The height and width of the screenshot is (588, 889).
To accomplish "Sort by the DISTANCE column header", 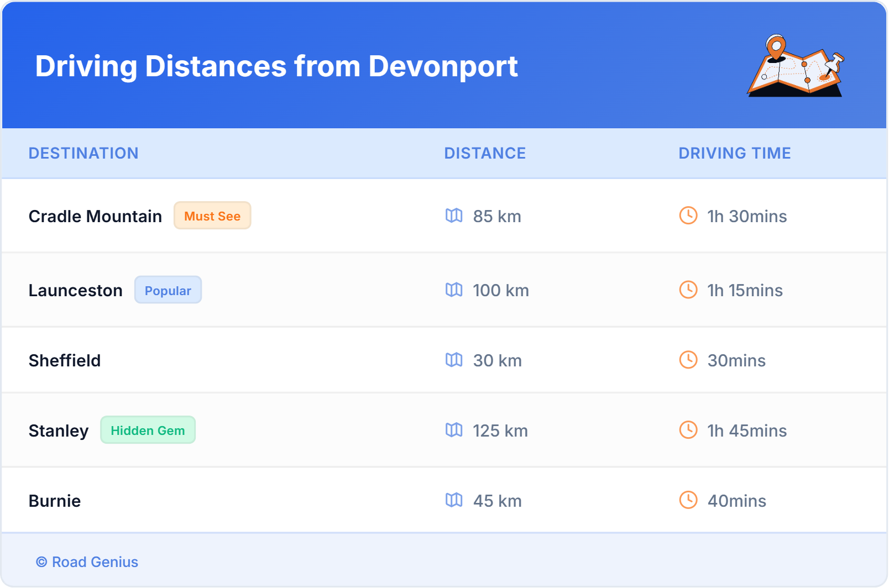I will click(485, 153).
